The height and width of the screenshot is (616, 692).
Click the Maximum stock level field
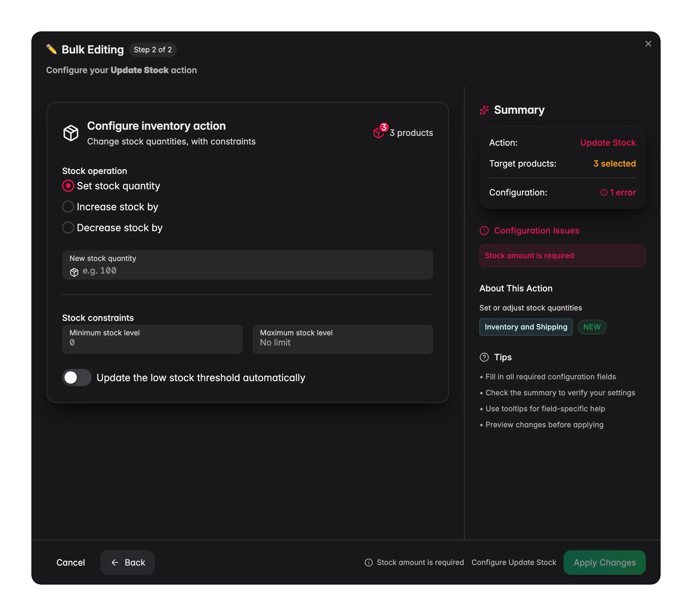[343, 339]
